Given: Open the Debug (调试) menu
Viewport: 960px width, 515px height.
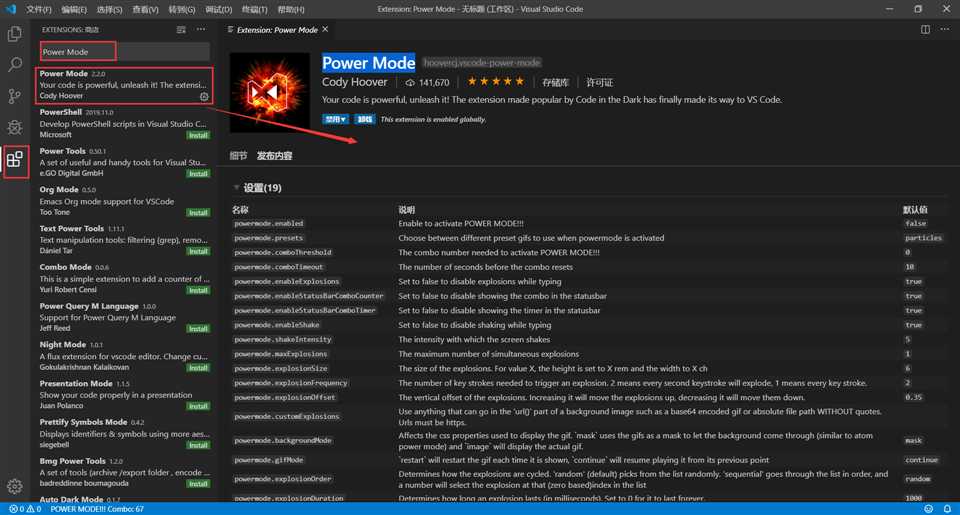Looking at the screenshot, I should tap(219, 9).
